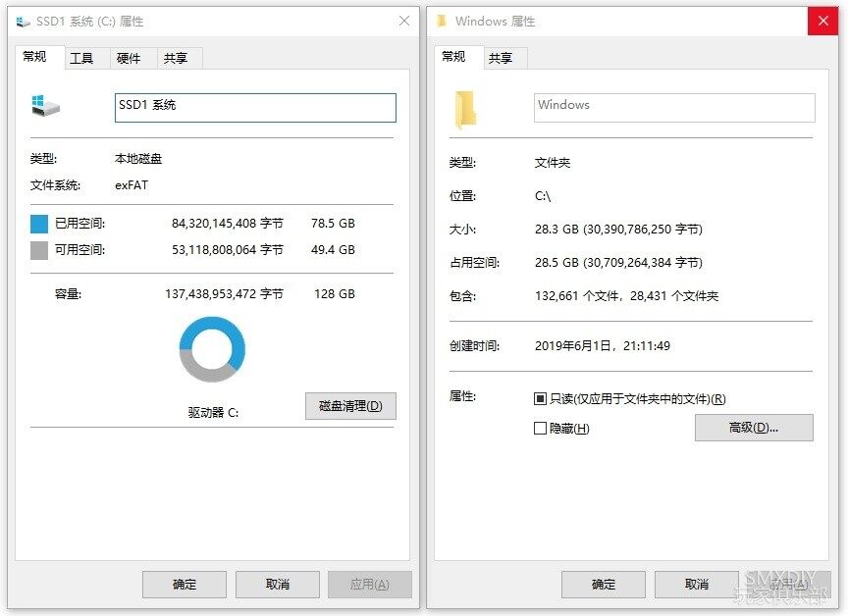Click the SSD1 系统 volume label field
Viewport: 848px width, 616px height.
point(255,108)
